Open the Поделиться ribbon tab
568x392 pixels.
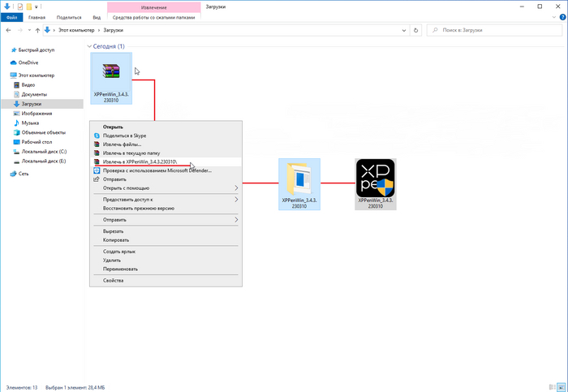point(69,17)
